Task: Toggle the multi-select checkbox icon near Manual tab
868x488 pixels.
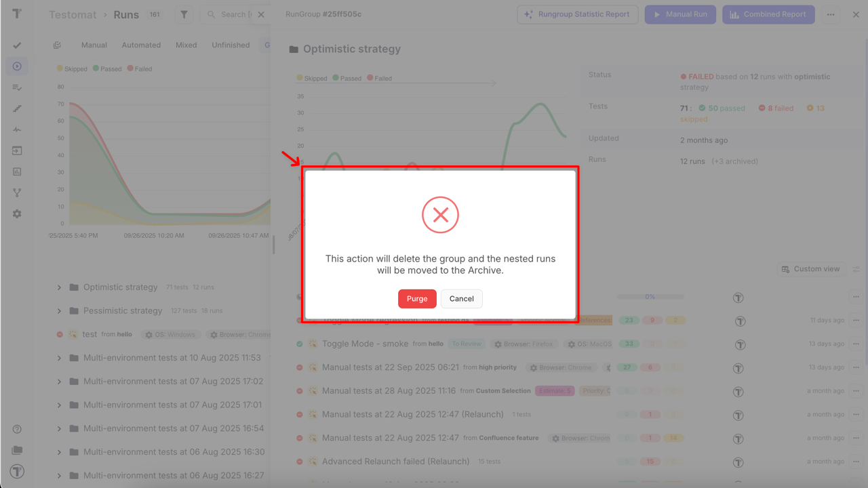Action: tap(58, 45)
